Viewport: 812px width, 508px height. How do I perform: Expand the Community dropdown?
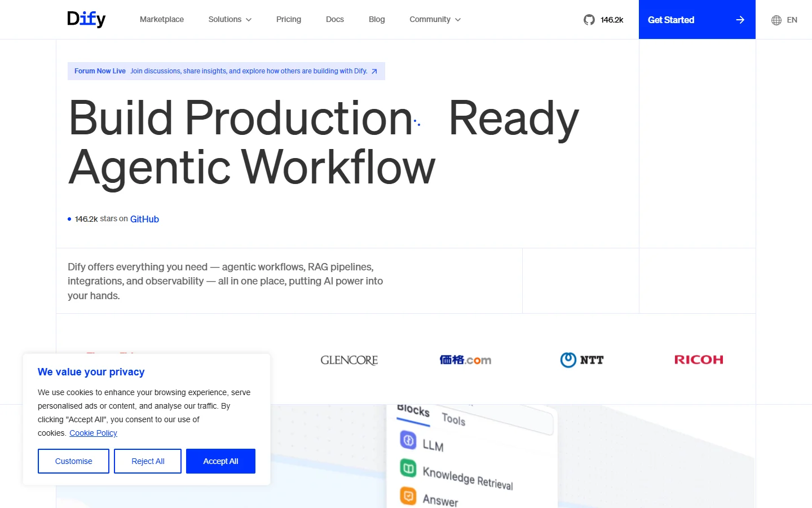(x=435, y=19)
